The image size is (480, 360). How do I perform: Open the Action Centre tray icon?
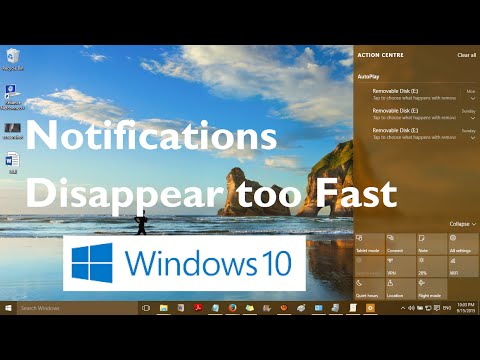(x=437, y=308)
